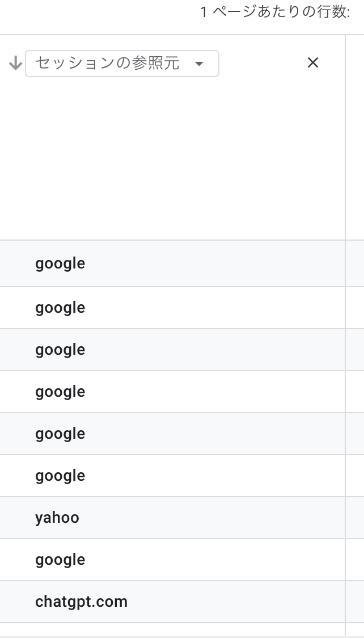The height and width of the screenshot is (638, 364).
Task: Select the second google row
Action: (x=172, y=308)
